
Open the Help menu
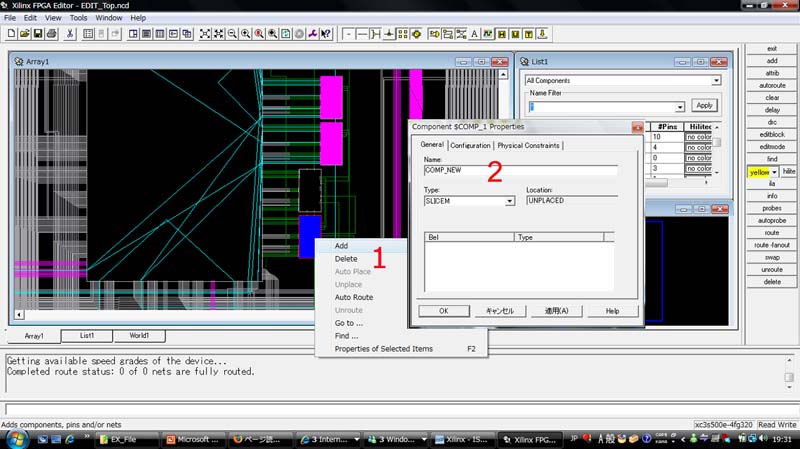click(138, 18)
